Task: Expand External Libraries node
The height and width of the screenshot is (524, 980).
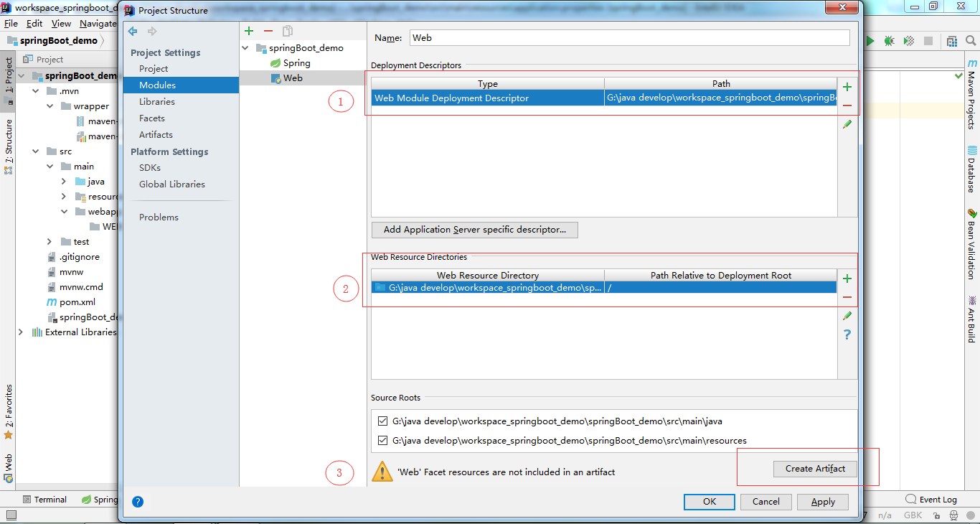Action: click(21, 332)
